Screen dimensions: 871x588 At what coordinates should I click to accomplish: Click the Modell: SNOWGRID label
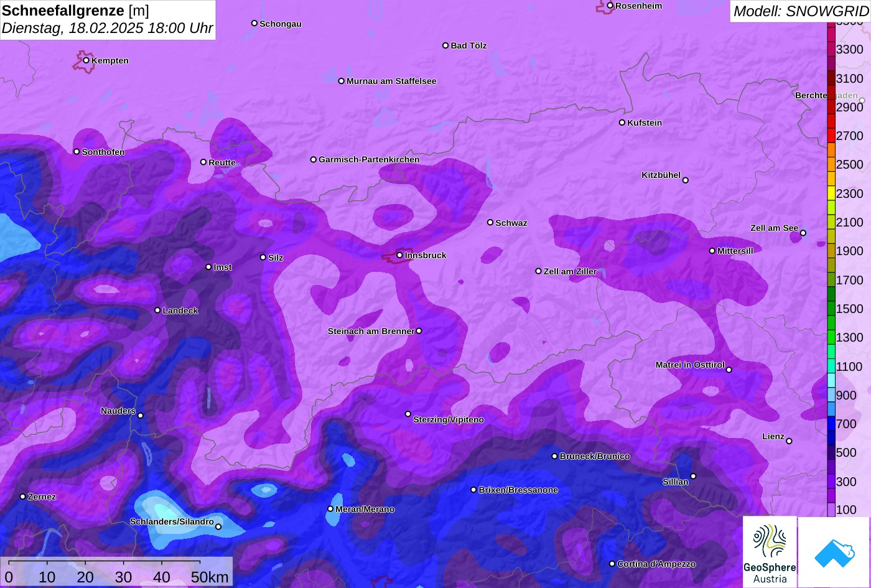tap(801, 11)
